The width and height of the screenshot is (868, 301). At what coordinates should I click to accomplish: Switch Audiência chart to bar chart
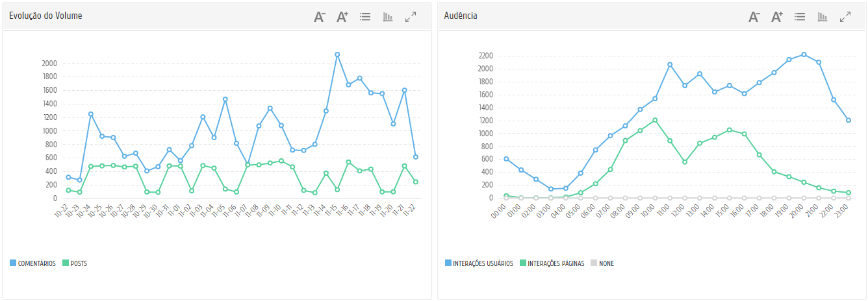(x=823, y=17)
